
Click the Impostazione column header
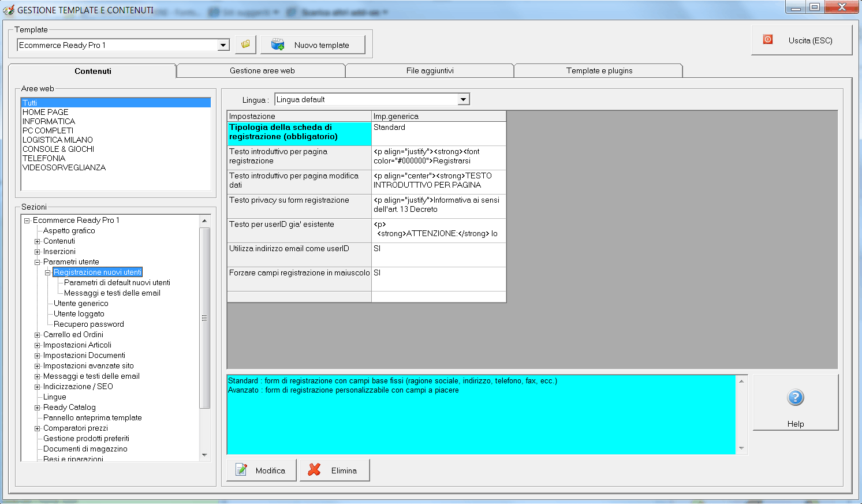click(299, 116)
